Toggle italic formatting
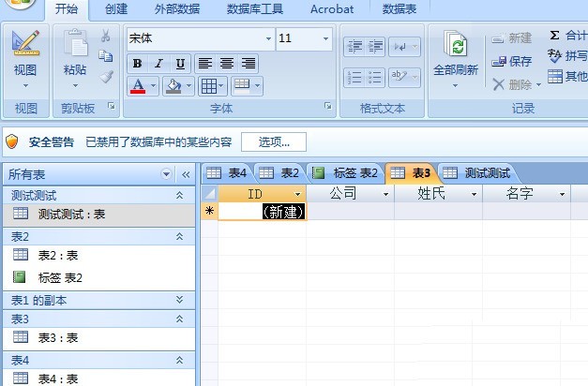The width and height of the screenshot is (588, 386). [x=158, y=64]
